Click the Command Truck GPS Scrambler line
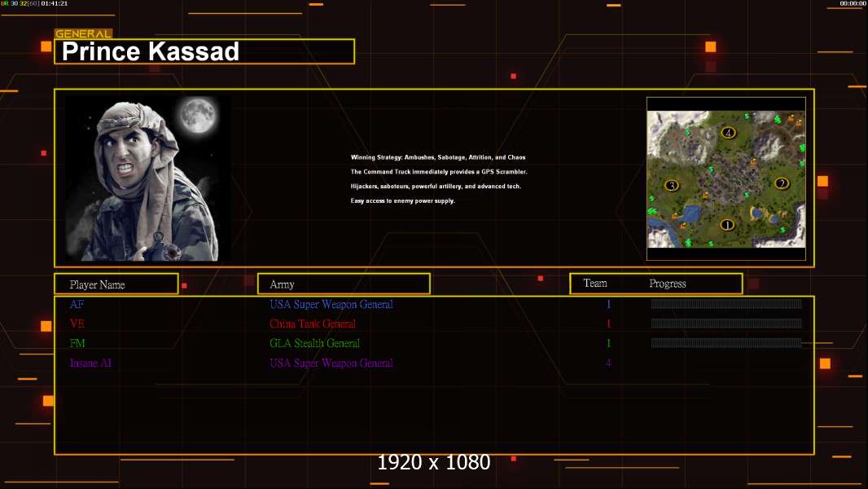This screenshot has width=868, height=489. (x=439, y=172)
